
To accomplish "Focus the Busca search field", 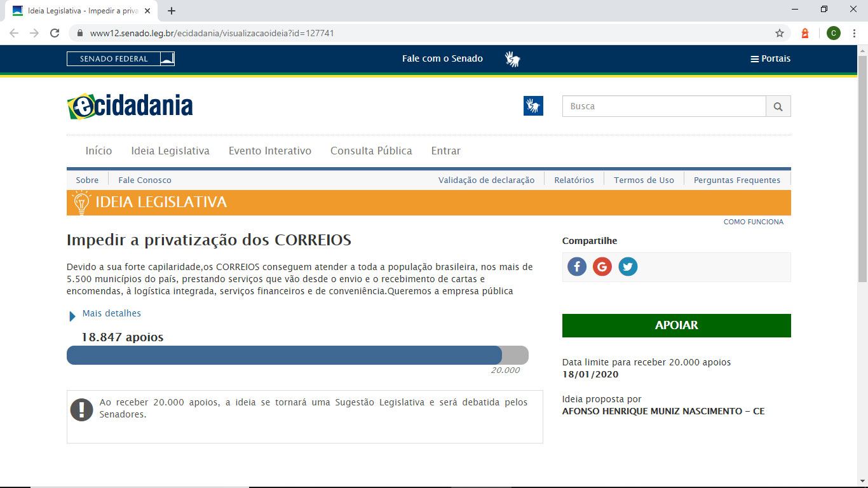I will pos(664,107).
